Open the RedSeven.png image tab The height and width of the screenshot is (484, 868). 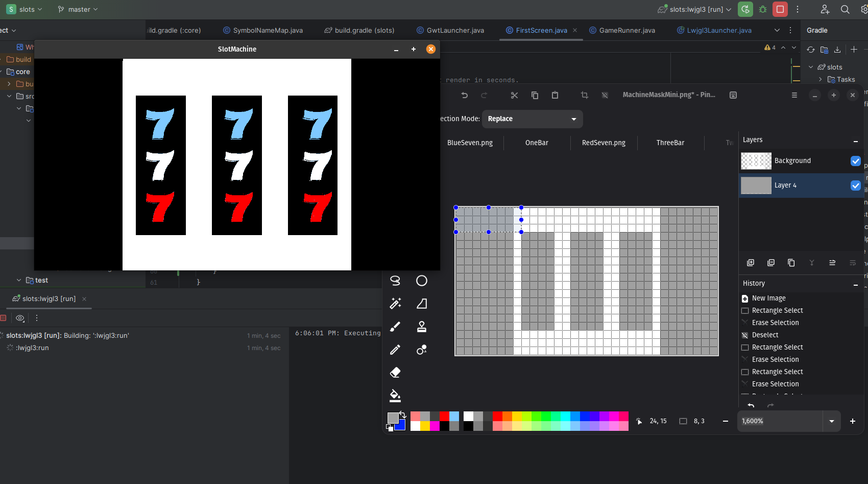coord(604,143)
